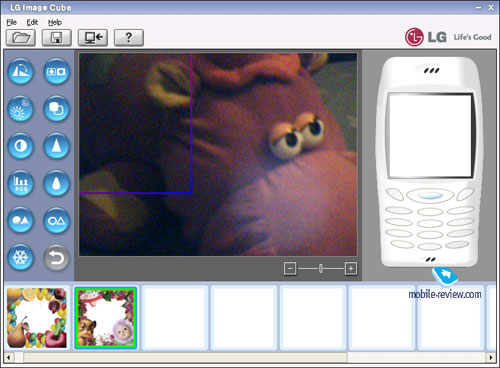Select the triangle sharpen tool
Screen dimensions: 500x368
(56, 146)
